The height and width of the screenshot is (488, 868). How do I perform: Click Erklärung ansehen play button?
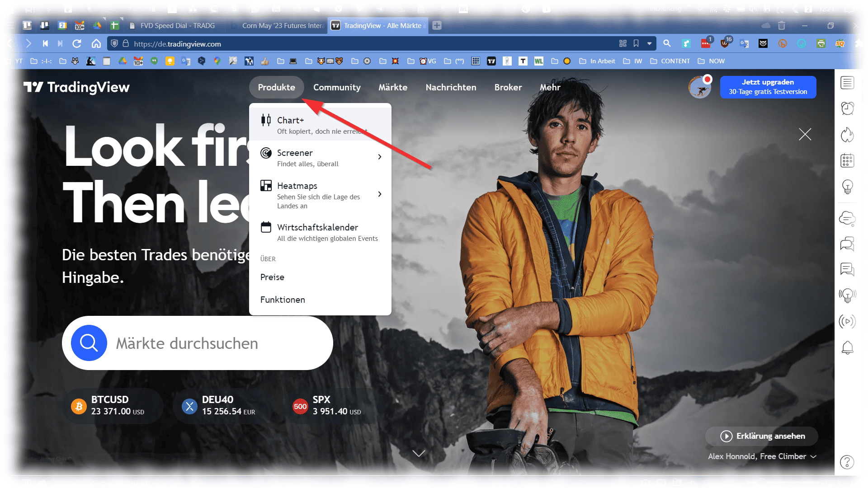point(762,436)
